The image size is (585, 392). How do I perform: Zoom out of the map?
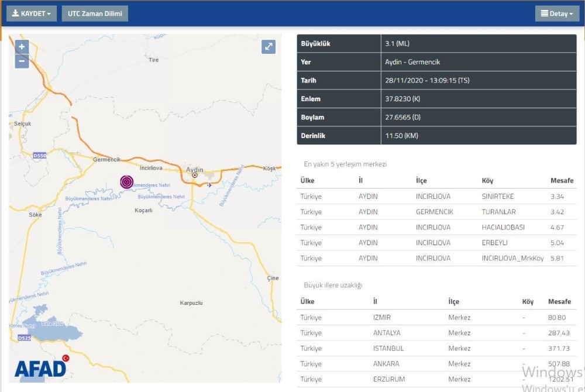(x=22, y=61)
